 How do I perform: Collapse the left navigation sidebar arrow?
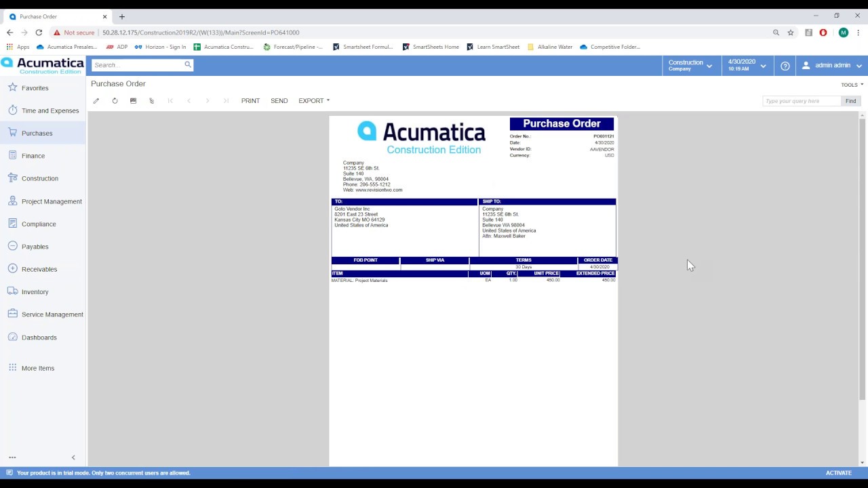coord(73,457)
